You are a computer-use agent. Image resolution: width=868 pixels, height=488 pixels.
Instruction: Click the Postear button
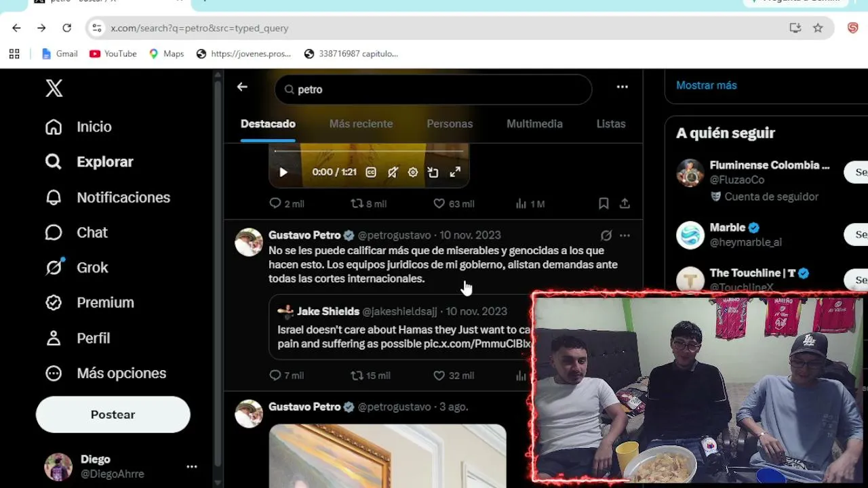click(113, 415)
